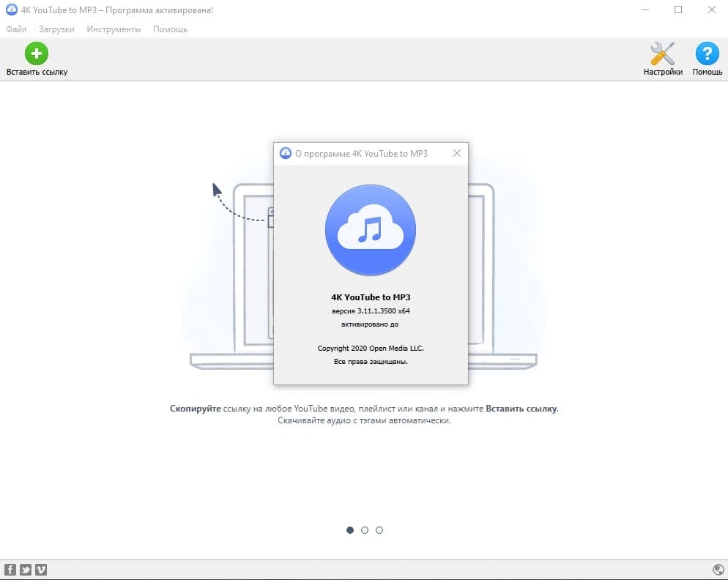Image resolution: width=728 pixels, height=580 pixels.
Task: Open the Загрузки menu
Action: tap(56, 29)
